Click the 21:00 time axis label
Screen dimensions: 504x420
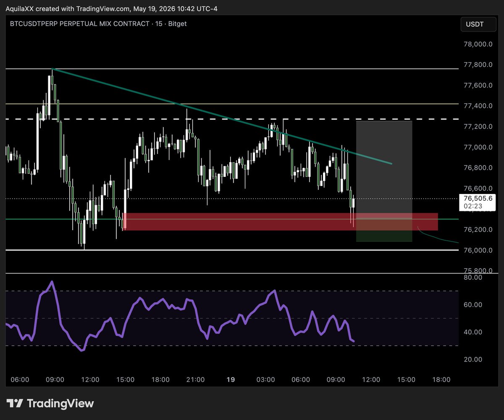195,379
